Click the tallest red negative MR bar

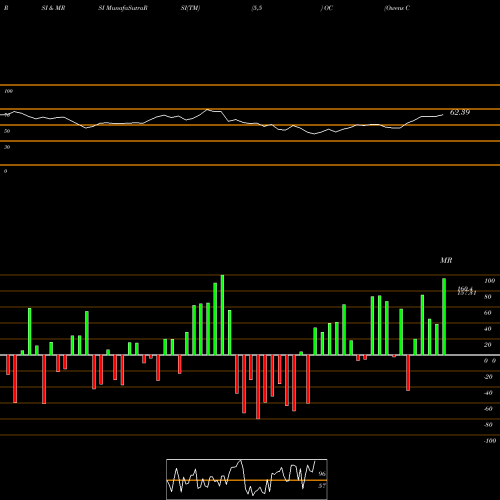click(258, 387)
